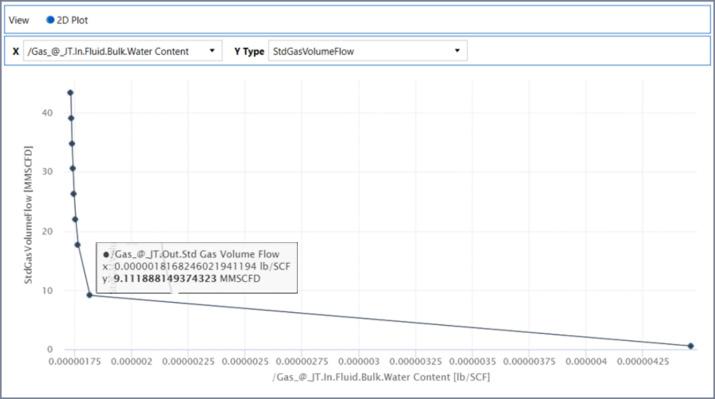The height and width of the screenshot is (399, 715).
Task: Click x-axis tick 0.000003
Action: coord(358,362)
